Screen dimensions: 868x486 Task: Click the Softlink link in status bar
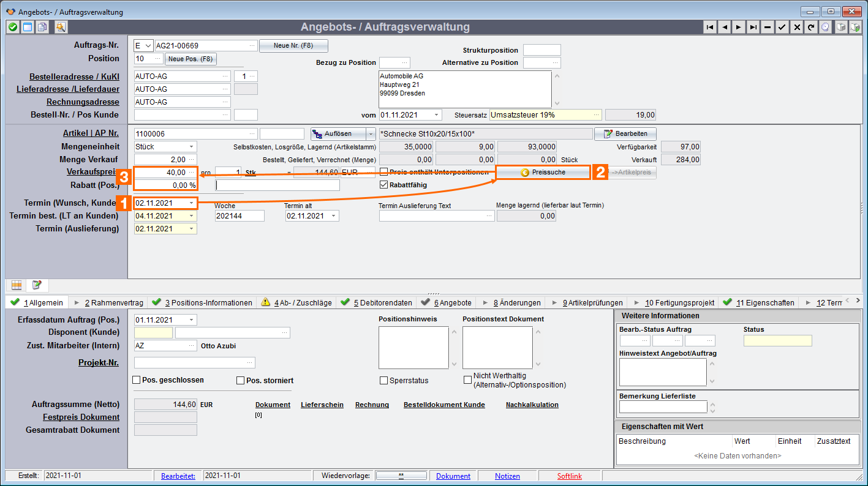570,476
